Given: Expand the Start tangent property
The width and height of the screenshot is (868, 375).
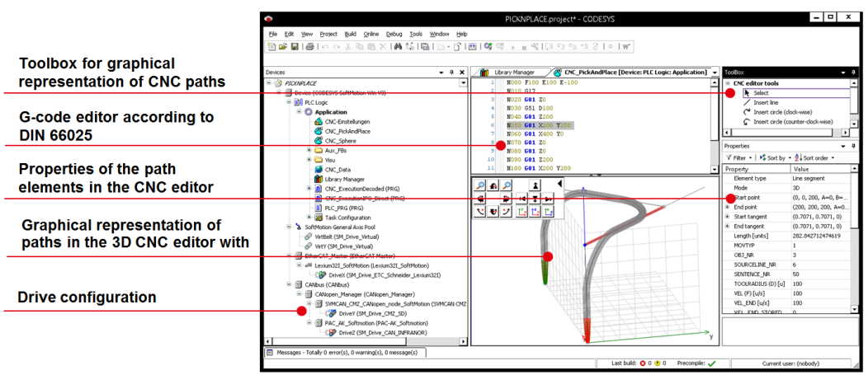Looking at the screenshot, I should [x=727, y=216].
